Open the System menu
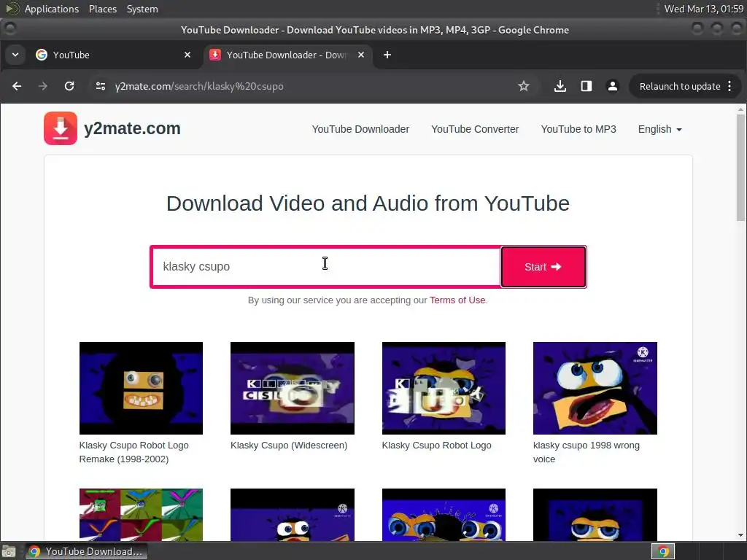Image resolution: width=747 pixels, height=560 pixels. (x=142, y=9)
